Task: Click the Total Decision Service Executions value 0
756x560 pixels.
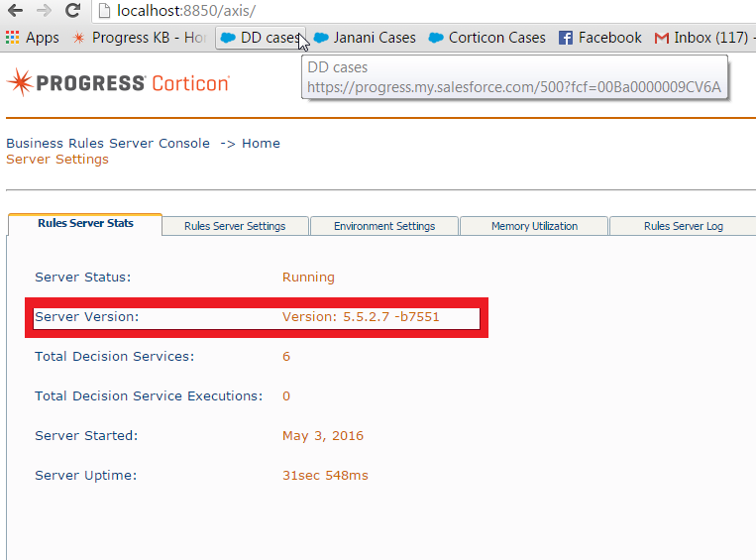Action: [286, 396]
